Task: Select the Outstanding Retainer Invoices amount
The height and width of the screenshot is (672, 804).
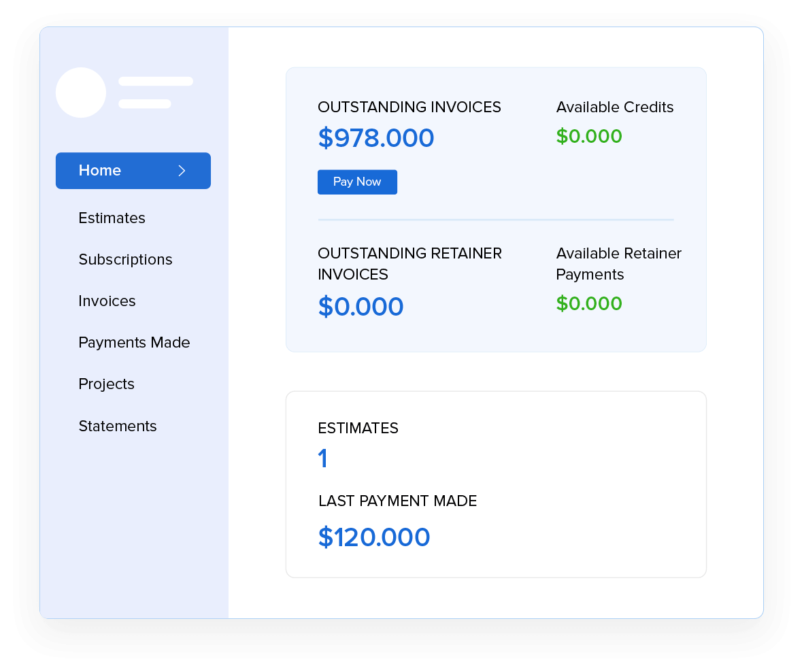Action: coord(361,307)
